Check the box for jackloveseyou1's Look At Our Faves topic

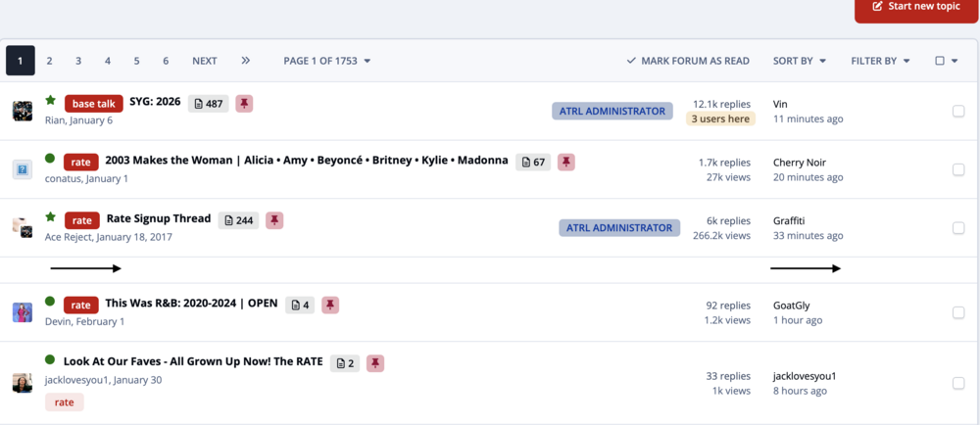pyautogui.click(x=958, y=383)
